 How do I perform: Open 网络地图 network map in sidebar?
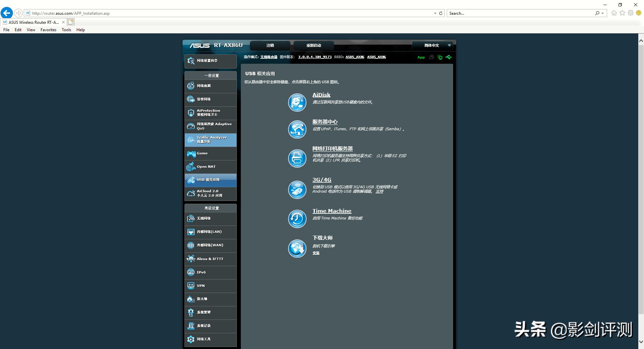tap(211, 86)
